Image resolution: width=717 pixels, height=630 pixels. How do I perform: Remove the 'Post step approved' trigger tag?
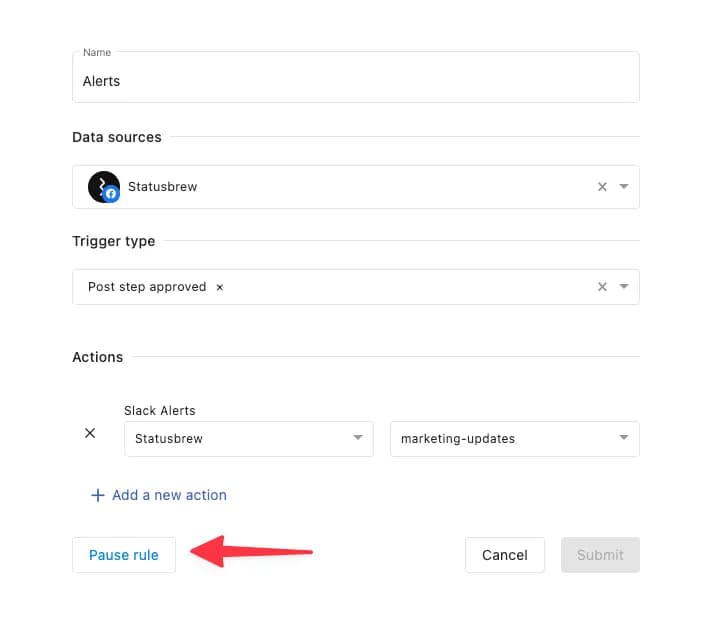coord(220,287)
